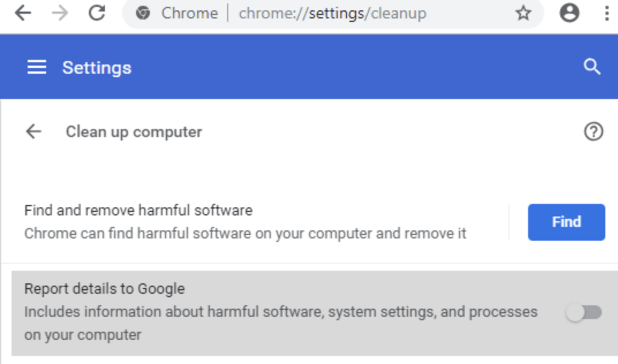Click the Settings header title
The height and width of the screenshot is (364, 618).
point(97,67)
